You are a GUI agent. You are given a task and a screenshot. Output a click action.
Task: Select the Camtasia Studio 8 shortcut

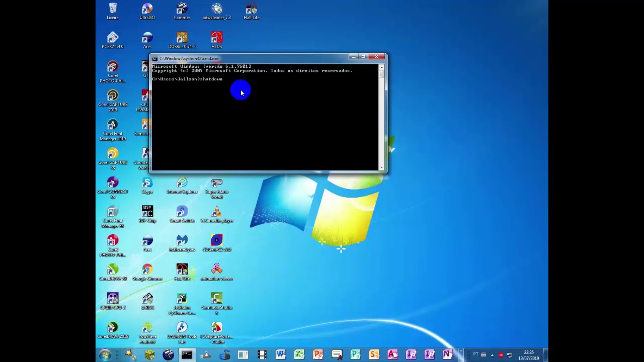click(217, 304)
